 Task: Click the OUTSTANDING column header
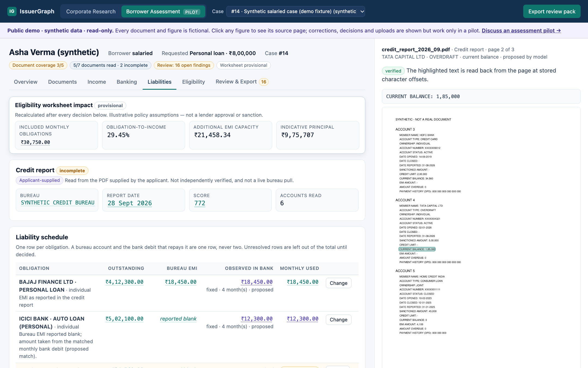tap(126, 268)
